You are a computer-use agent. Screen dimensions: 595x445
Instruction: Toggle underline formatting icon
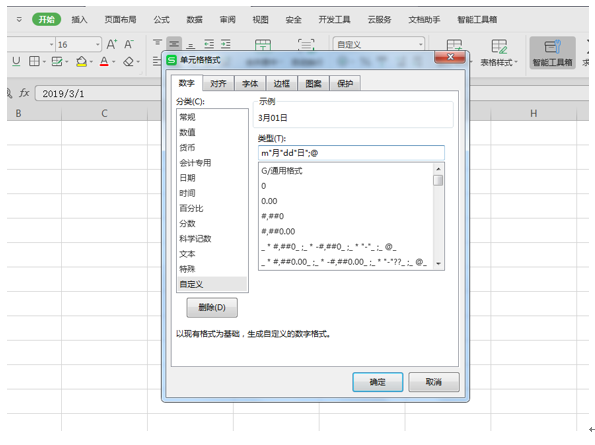tap(16, 61)
